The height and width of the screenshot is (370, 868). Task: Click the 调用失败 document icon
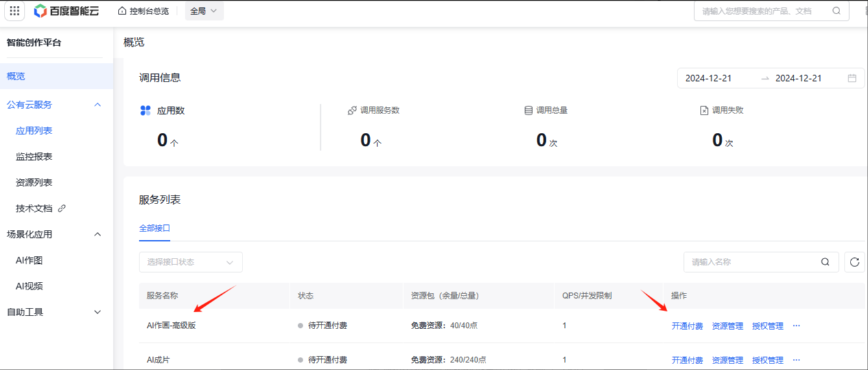pyautogui.click(x=704, y=111)
